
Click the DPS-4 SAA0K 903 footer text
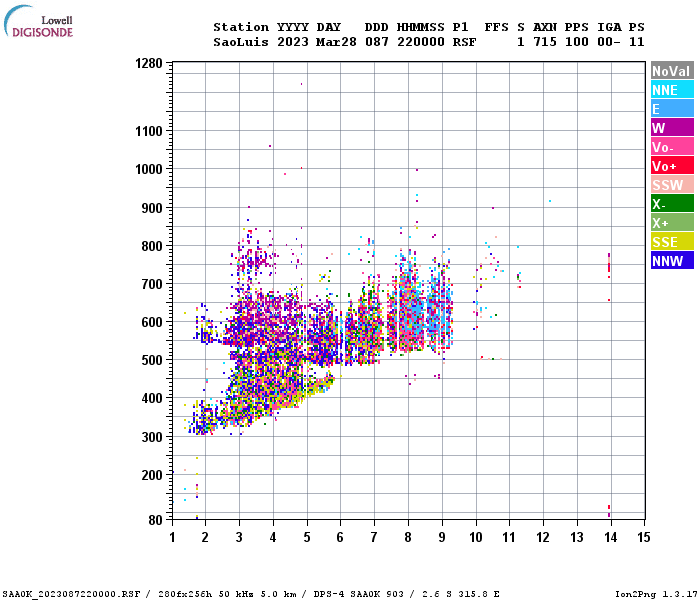pyautogui.click(x=358, y=594)
